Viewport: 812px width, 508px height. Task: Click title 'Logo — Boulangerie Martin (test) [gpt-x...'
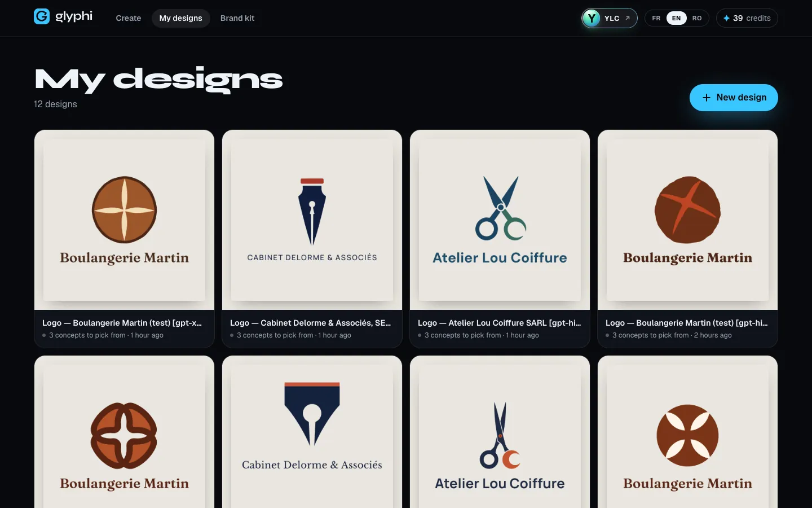click(x=122, y=323)
